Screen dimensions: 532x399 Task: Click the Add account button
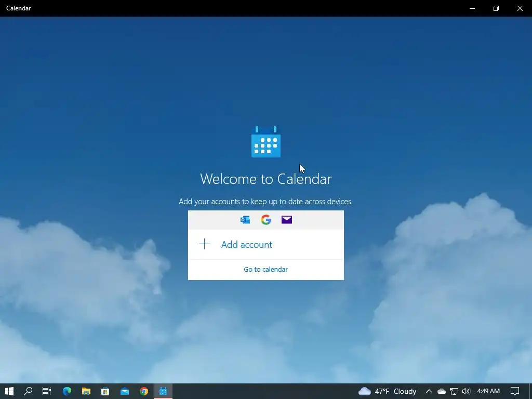pyautogui.click(x=265, y=244)
